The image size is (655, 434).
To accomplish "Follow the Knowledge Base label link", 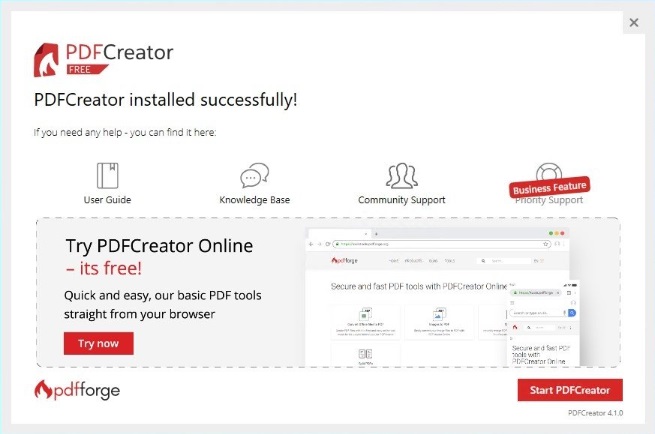I will coord(254,200).
